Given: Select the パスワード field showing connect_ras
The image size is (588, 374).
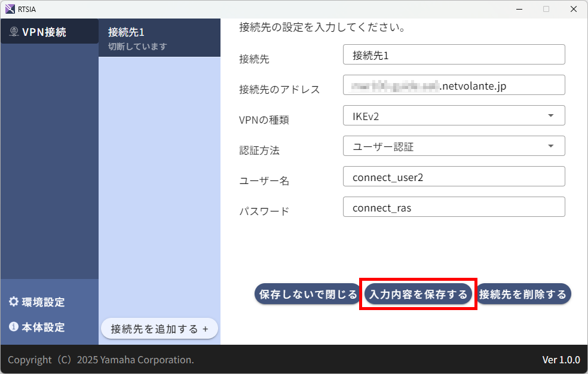Looking at the screenshot, I should tap(454, 207).
